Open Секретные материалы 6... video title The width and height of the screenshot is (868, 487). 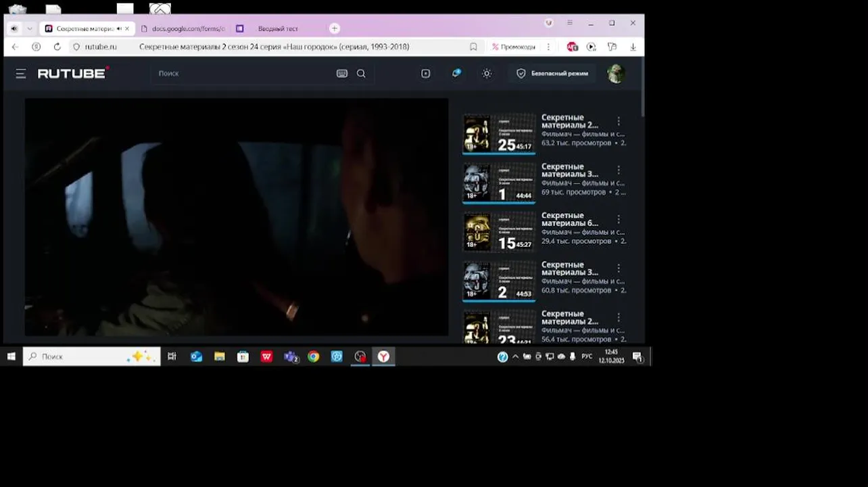click(570, 219)
